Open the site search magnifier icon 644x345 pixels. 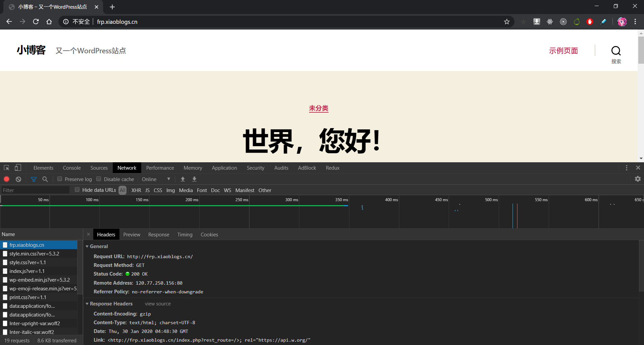pyautogui.click(x=616, y=51)
